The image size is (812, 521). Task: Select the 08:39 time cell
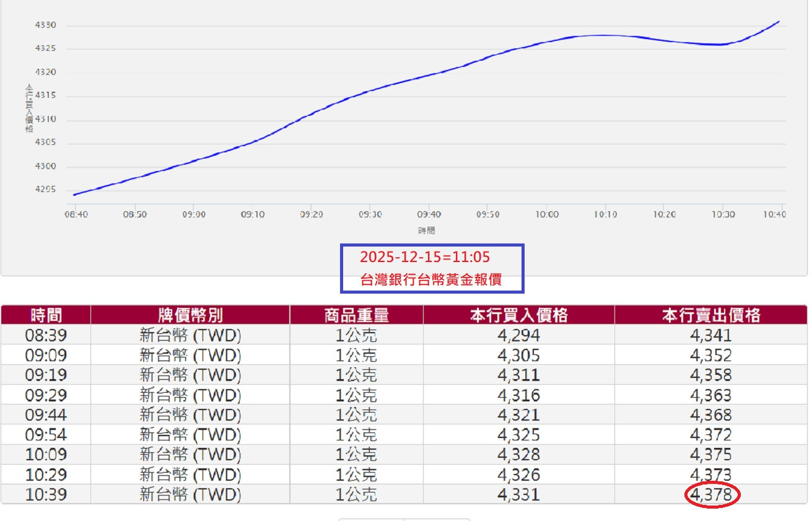click(46, 336)
